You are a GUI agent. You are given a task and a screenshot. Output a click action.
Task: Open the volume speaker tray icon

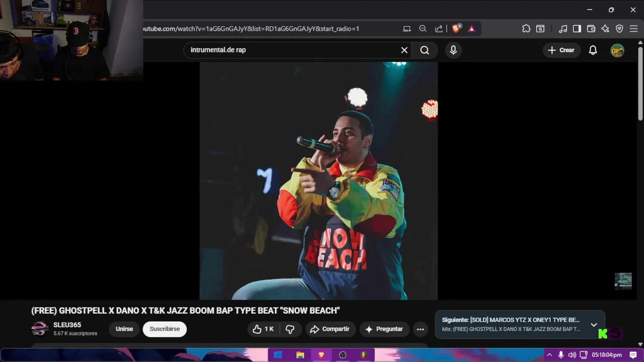572,355
